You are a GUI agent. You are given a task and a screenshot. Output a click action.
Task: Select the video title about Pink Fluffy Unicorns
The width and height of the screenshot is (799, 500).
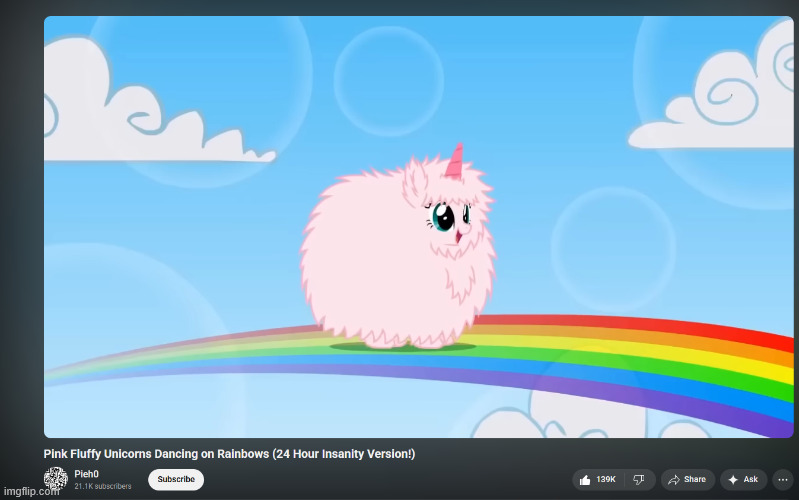pyautogui.click(x=229, y=454)
